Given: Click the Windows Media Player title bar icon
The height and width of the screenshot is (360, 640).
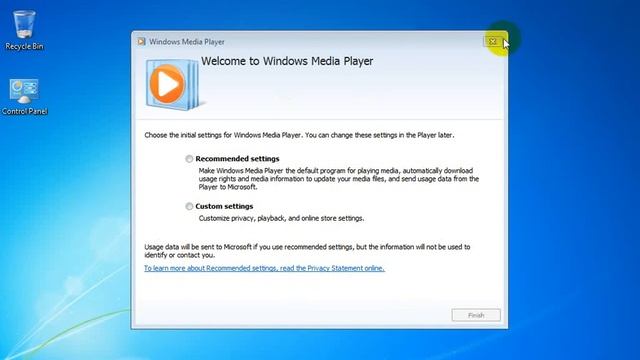Looking at the screenshot, I should click(x=142, y=42).
